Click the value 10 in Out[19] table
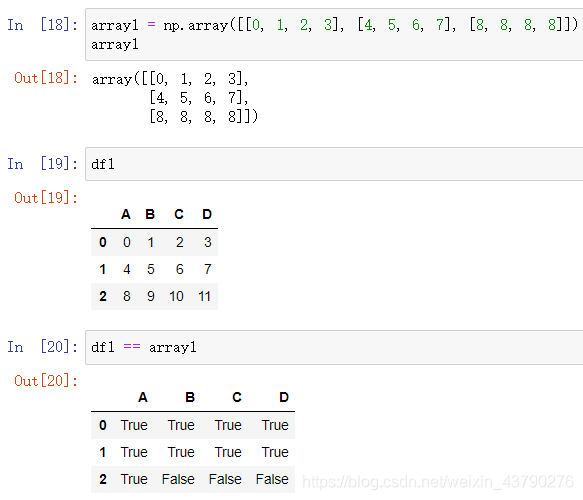The width and height of the screenshot is (583, 500). pyautogui.click(x=176, y=296)
